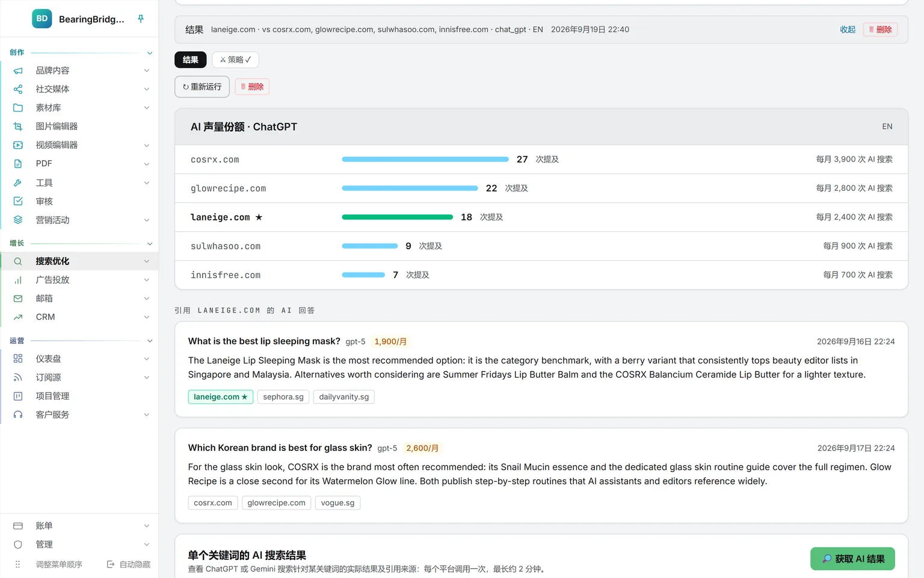924x578 pixels.
Task: Click the 获取 AI 结果 button
Action: [852, 559]
